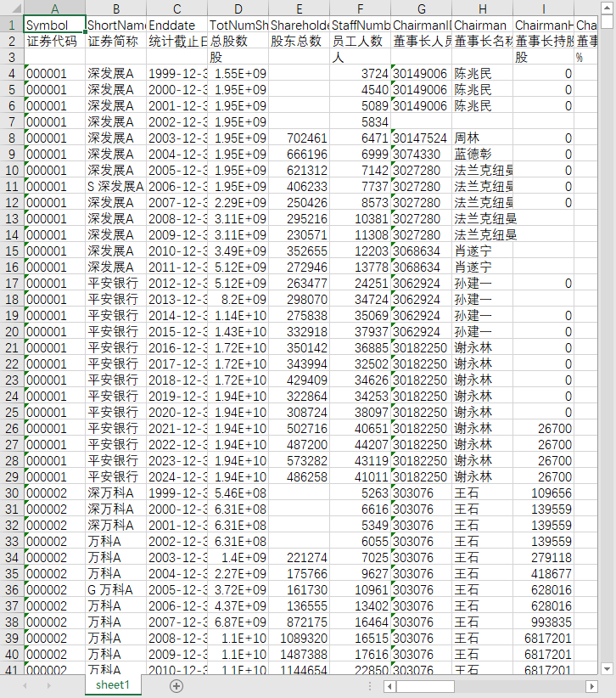Click the 股东总数 cell

[x=299, y=41]
